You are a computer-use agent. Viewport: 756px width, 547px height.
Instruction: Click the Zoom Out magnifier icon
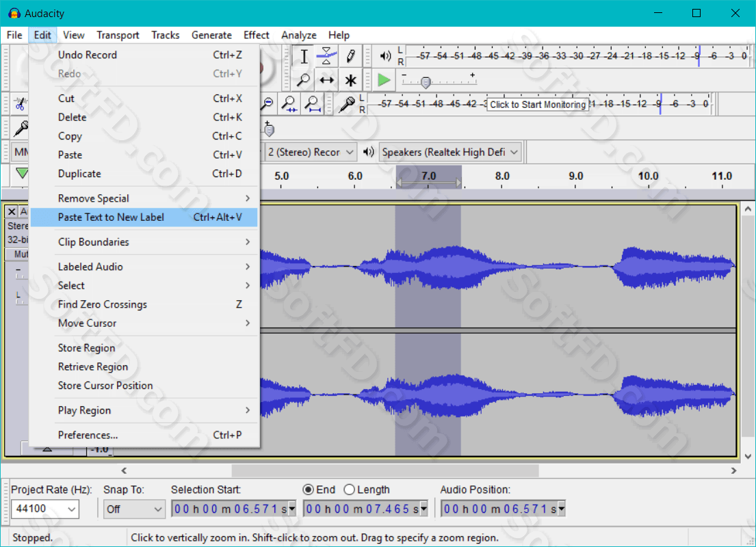267,103
